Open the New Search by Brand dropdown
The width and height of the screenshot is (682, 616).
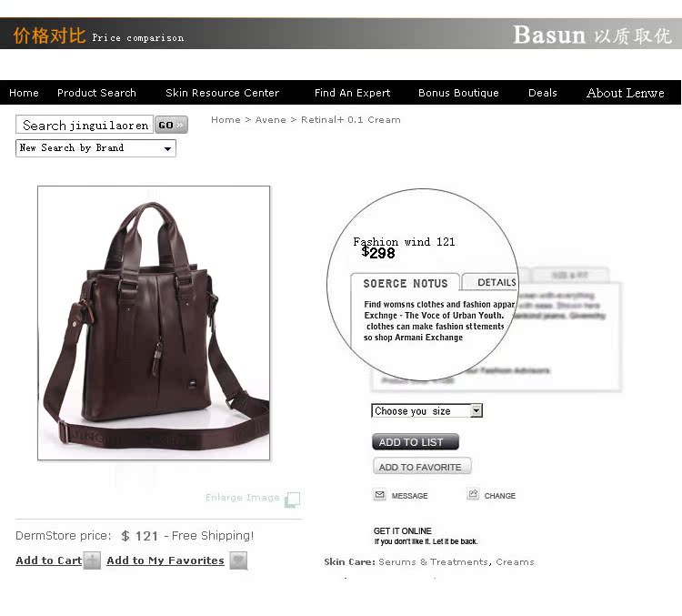95,148
